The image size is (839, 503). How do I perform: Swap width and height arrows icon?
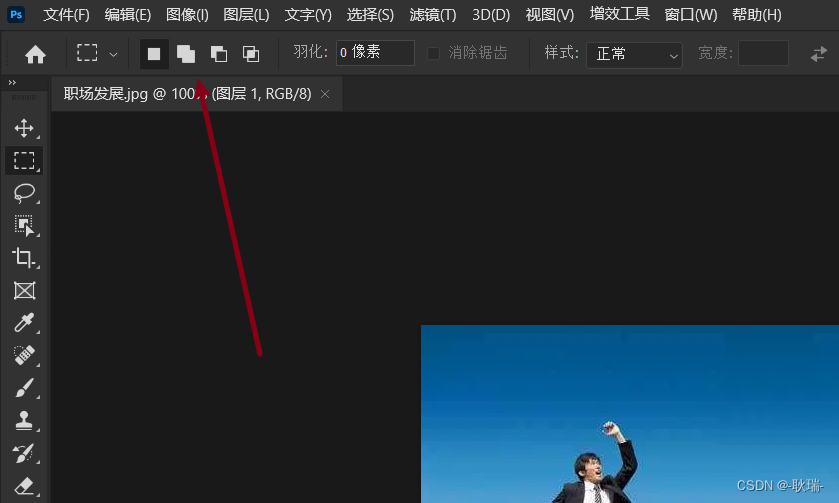819,54
